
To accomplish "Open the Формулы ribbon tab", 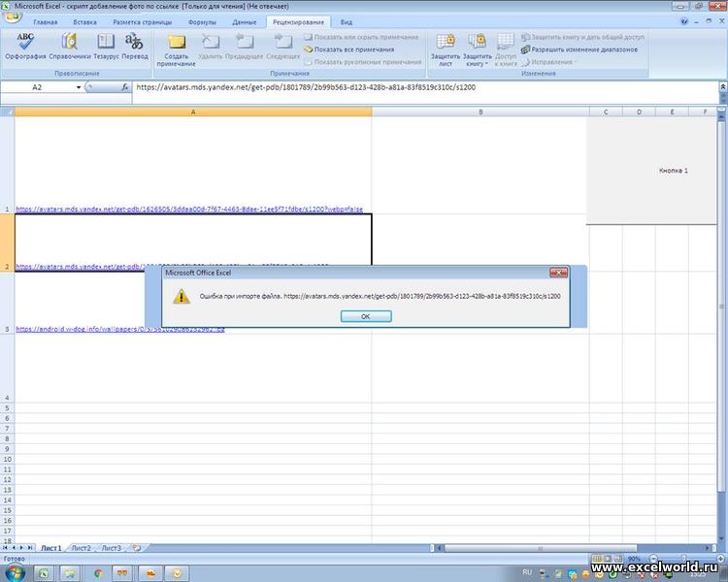I will click(202, 21).
